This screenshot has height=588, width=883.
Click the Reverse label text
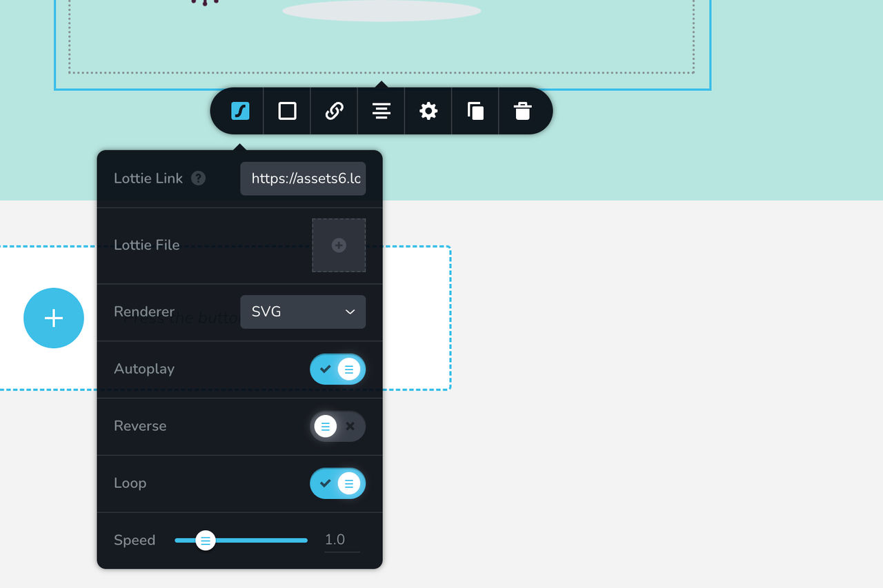[x=140, y=426]
